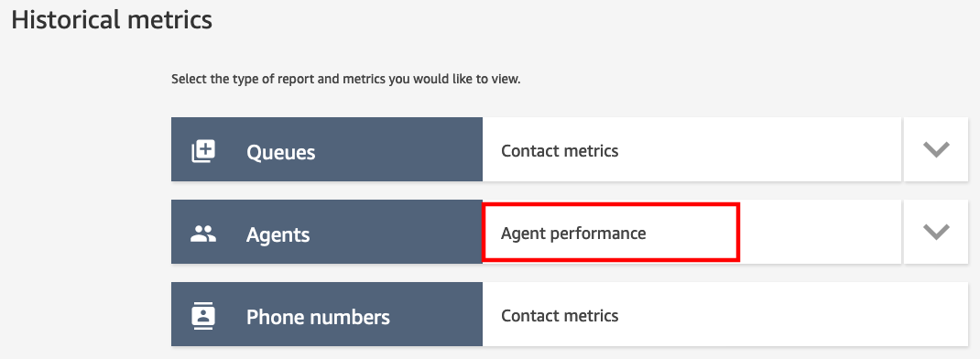Click the 'Select the type of report' instruction text

click(345, 80)
